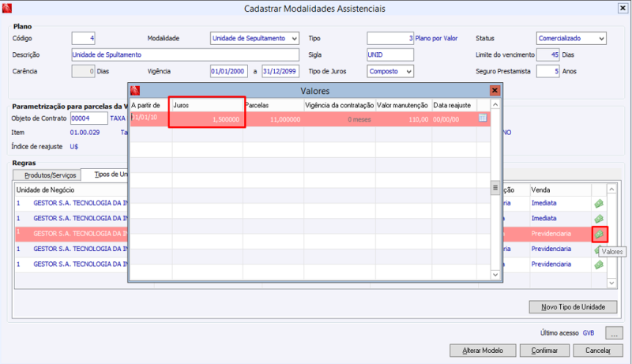Open the Status dropdown Comercializado
The height and width of the screenshot is (364, 632).
point(601,38)
